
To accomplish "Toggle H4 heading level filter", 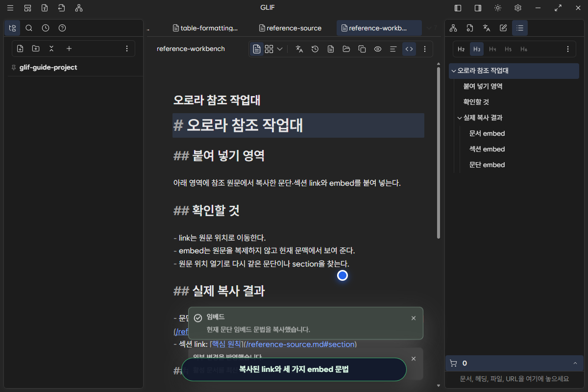I will coord(492,49).
